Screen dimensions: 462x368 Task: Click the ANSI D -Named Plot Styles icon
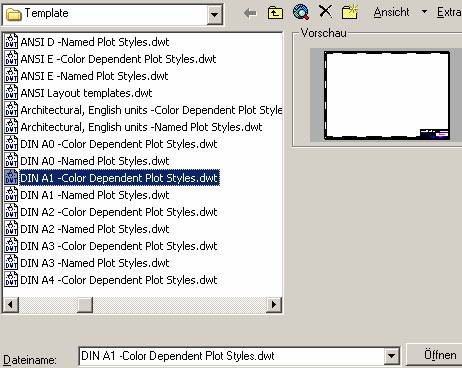(11, 42)
